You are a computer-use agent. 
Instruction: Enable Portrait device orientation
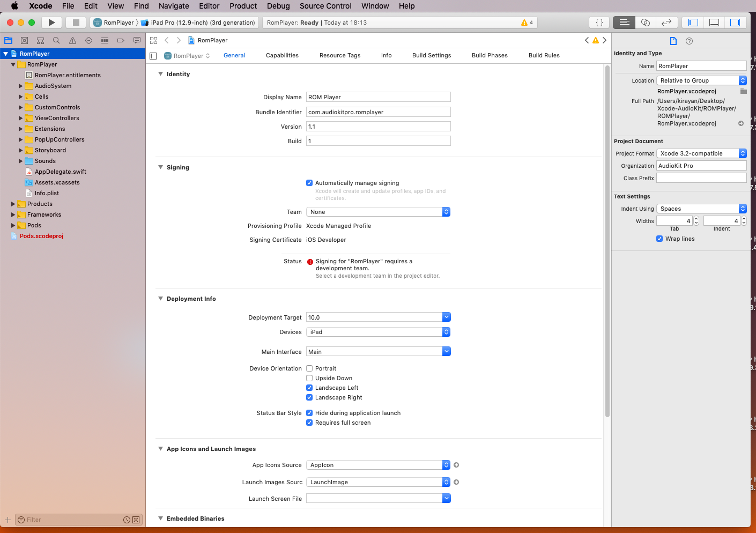pos(309,368)
